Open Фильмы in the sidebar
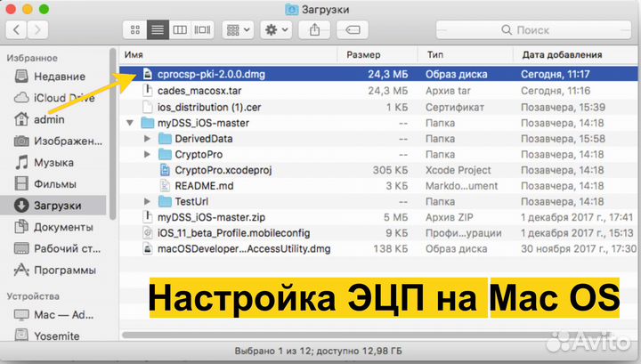Viewport: 641px width, 364px height. (54, 184)
